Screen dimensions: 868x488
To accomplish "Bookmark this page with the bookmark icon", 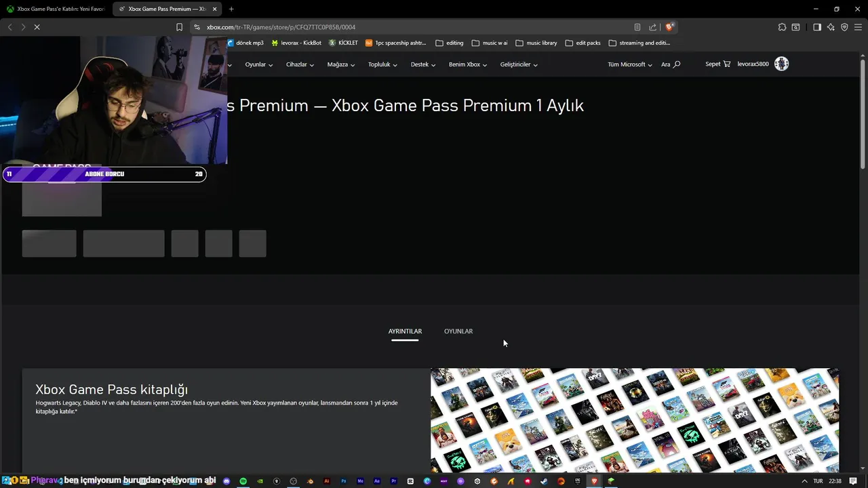I will point(179,27).
